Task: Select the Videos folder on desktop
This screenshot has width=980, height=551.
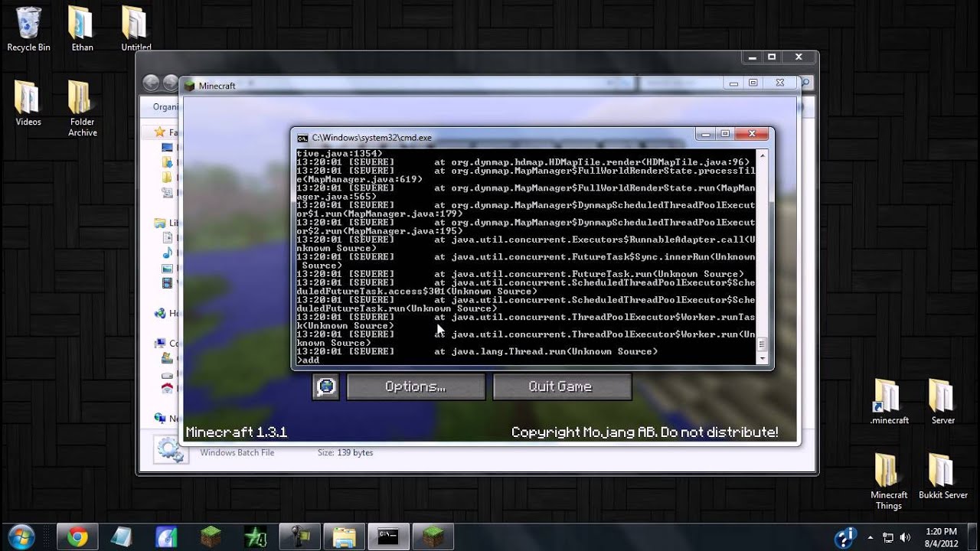Action: (28, 103)
